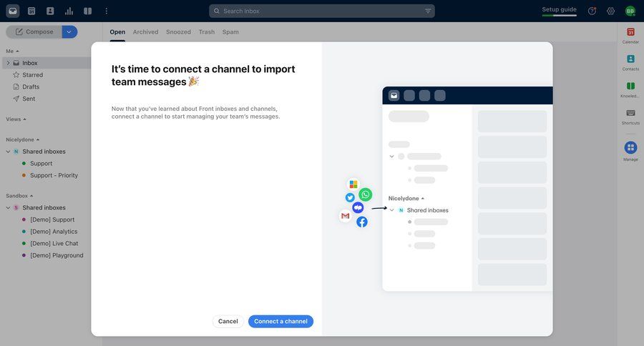
Task: Expand the Inbox chevron in sidebar
Action: pos(8,63)
